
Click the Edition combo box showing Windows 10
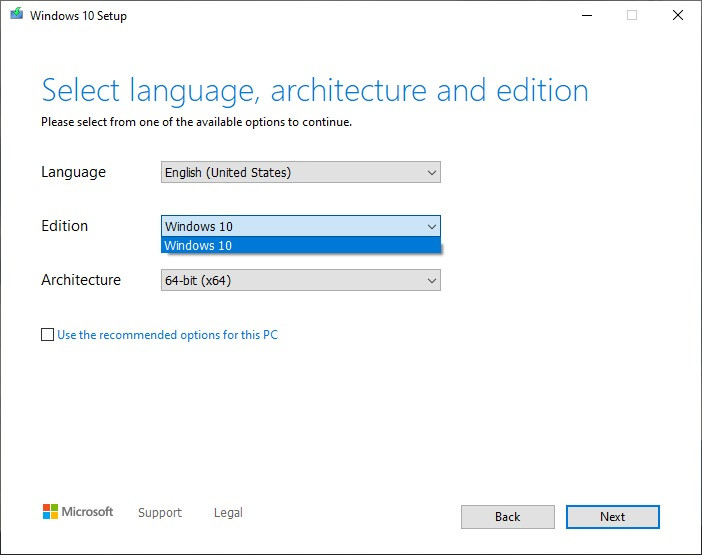click(301, 226)
